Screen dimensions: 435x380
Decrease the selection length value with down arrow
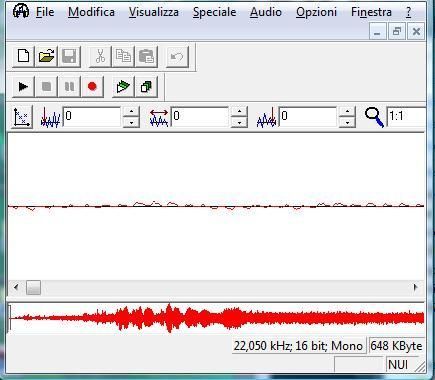[239, 122]
